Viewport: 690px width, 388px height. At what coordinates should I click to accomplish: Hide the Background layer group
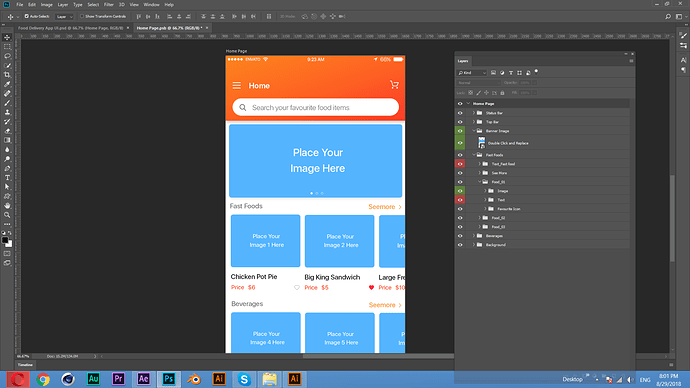coord(460,245)
